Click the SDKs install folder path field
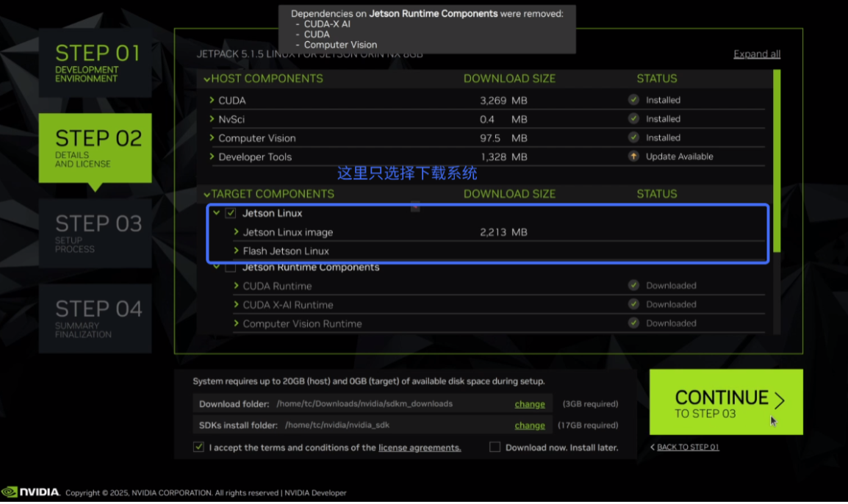The height and width of the screenshot is (504, 848). 373,425
